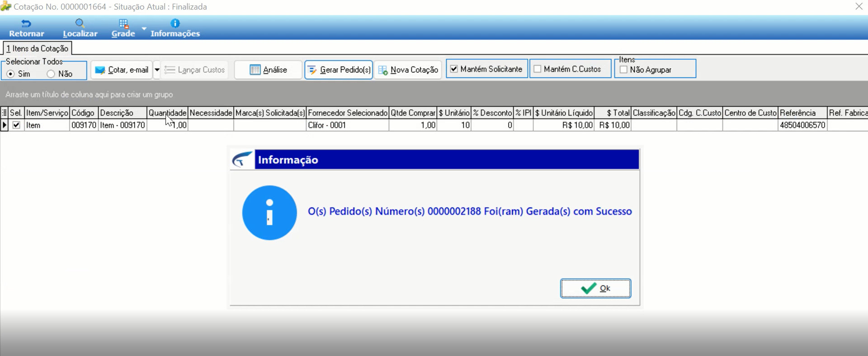
Task: Click the % Desconto column header
Action: [492, 113]
